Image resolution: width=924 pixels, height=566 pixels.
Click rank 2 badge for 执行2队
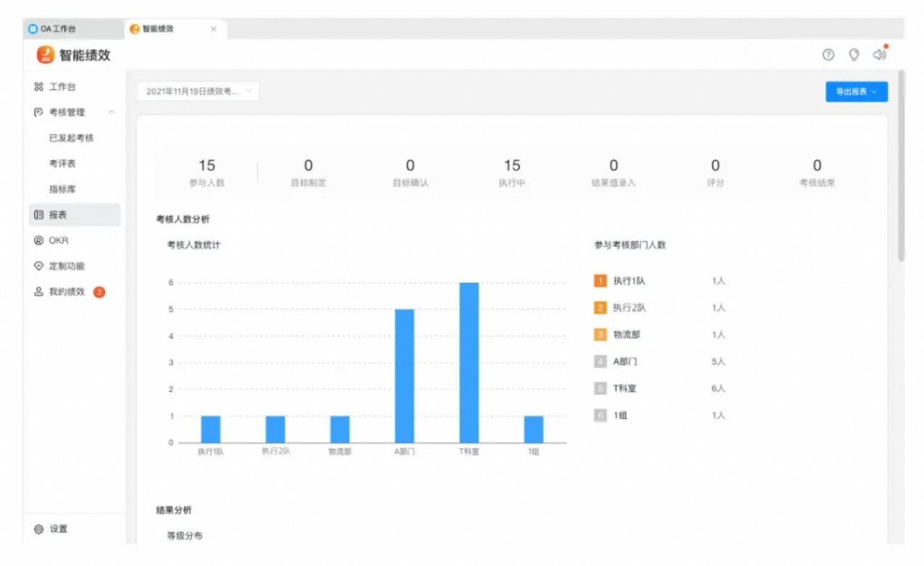click(600, 307)
